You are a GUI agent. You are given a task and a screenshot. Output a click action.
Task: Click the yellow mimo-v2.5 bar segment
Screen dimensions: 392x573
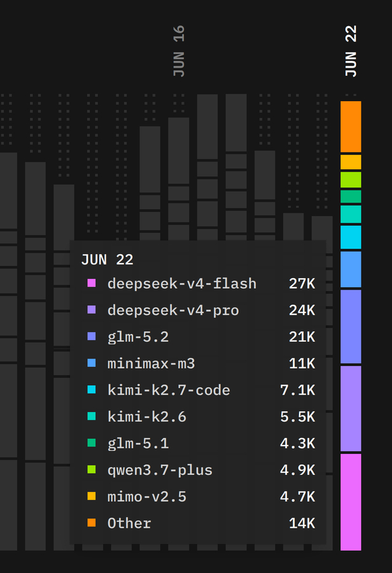[351, 162]
